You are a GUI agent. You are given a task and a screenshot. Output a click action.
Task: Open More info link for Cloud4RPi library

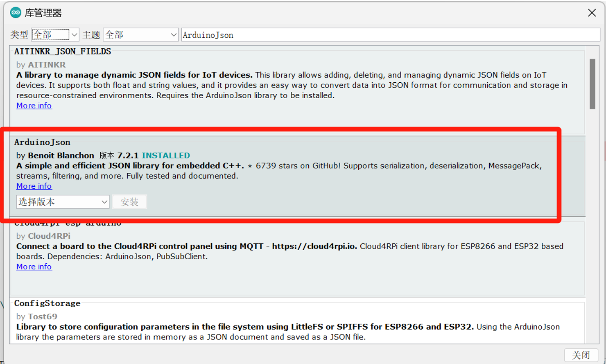tap(34, 267)
